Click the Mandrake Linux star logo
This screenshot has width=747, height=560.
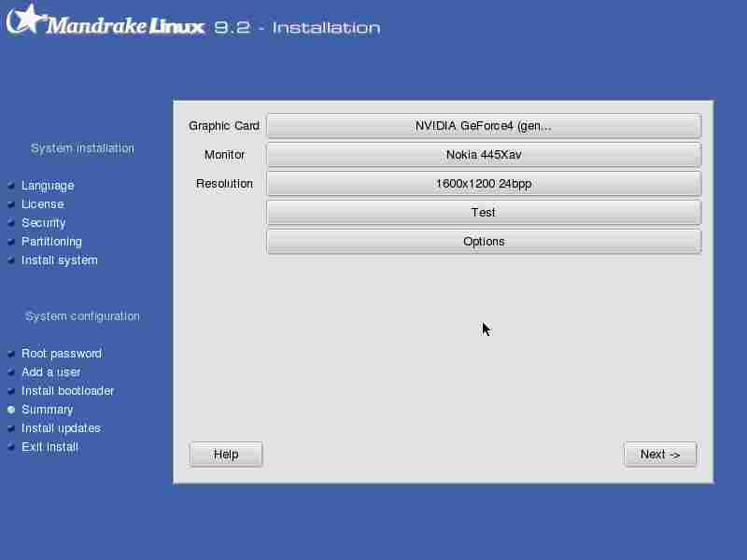pyautogui.click(x=26, y=19)
